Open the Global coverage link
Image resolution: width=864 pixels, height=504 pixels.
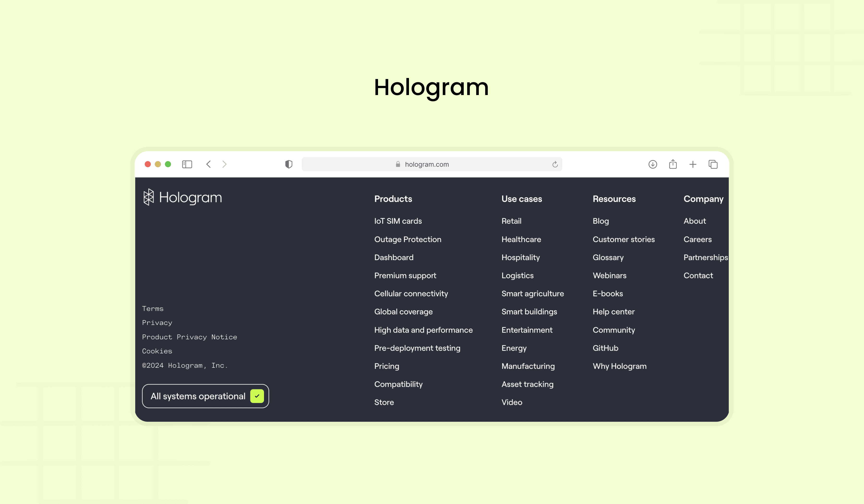pyautogui.click(x=403, y=312)
